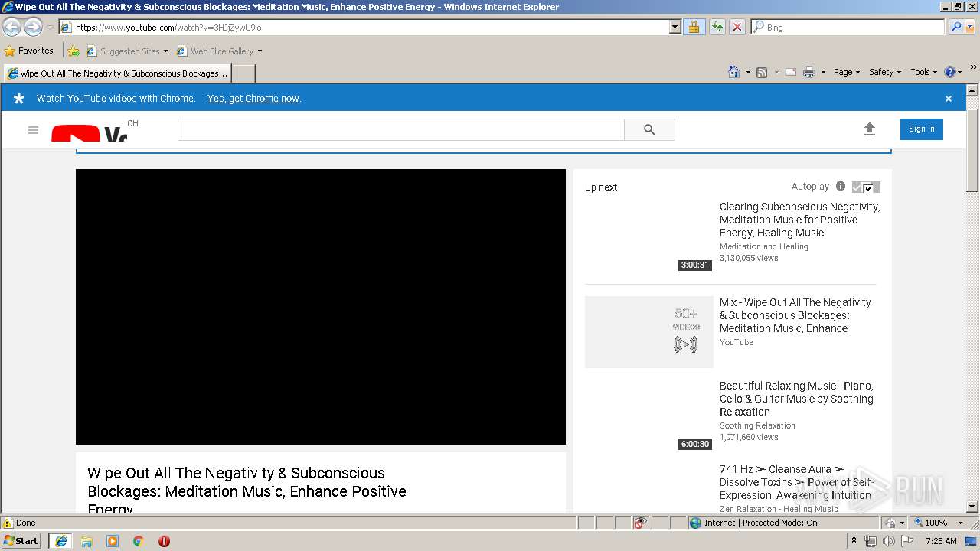Viewport: 980px width, 551px height.
Task: Click the YouTube search magnifier button
Action: pos(649,130)
